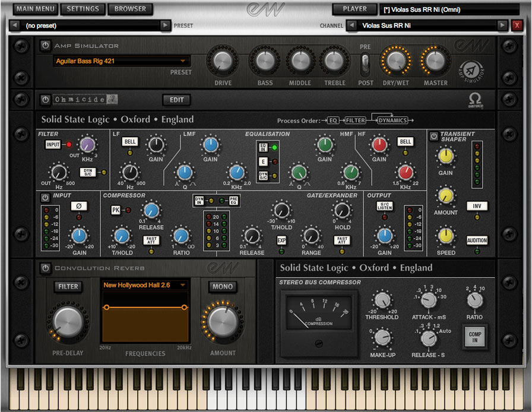This screenshot has height=412, width=532.
Task: Click the S/C LISTEN button
Action: tap(384, 206)
